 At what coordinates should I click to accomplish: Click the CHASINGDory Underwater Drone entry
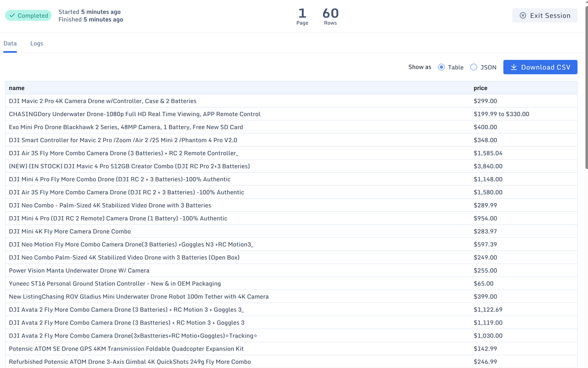135,114
